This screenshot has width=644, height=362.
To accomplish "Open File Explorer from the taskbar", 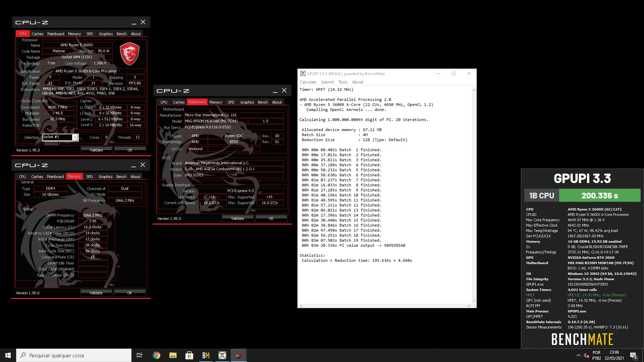I will (173, 355).
